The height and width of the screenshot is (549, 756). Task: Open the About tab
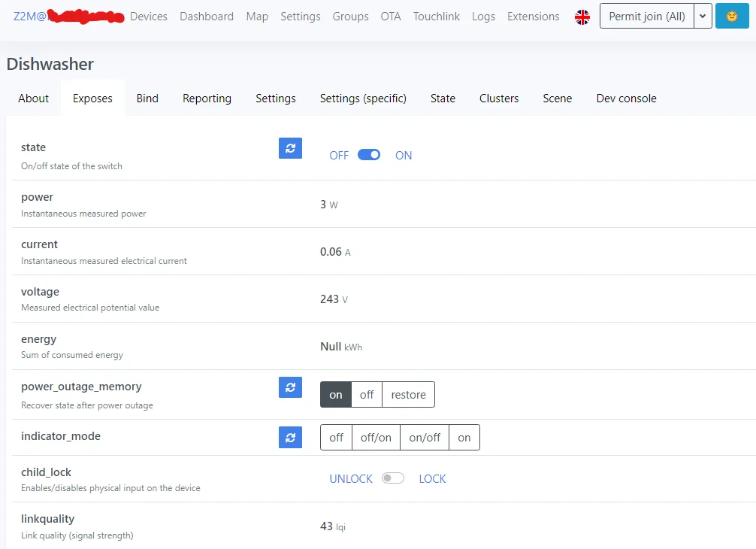click(33, 99)
